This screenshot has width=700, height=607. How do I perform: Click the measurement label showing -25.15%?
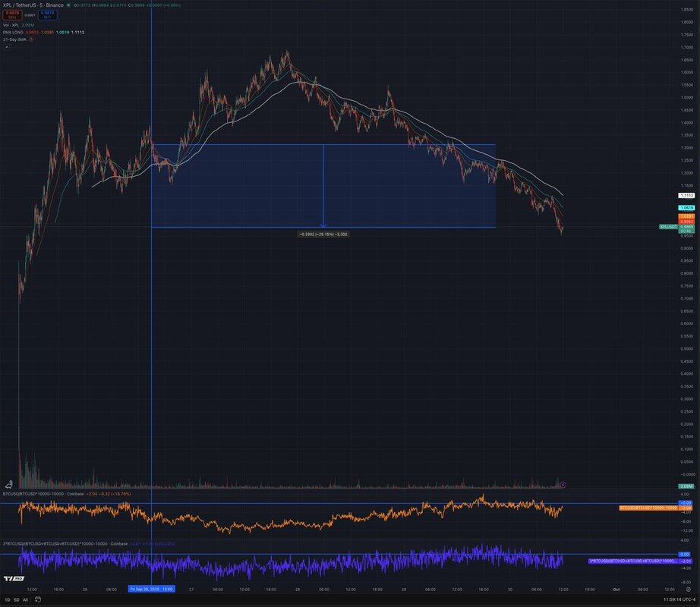tap(323, 234)
